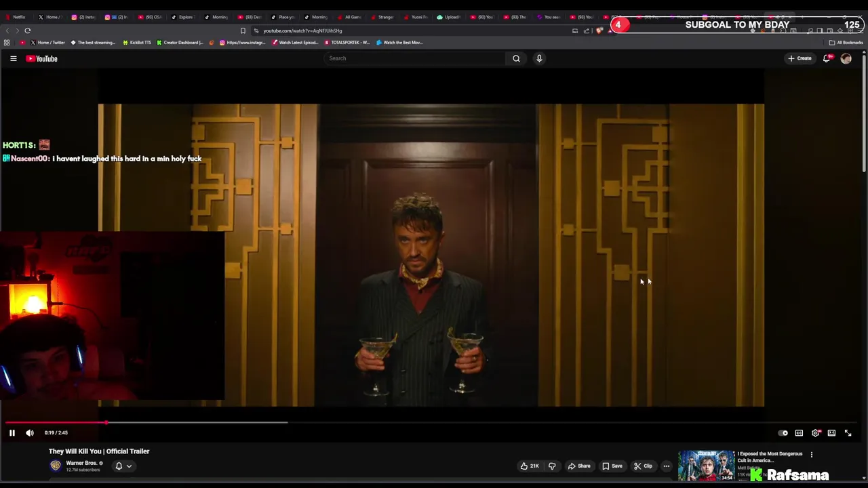Open the Brave Shields lion icon

pyautogui.click(x=599, y=30)
